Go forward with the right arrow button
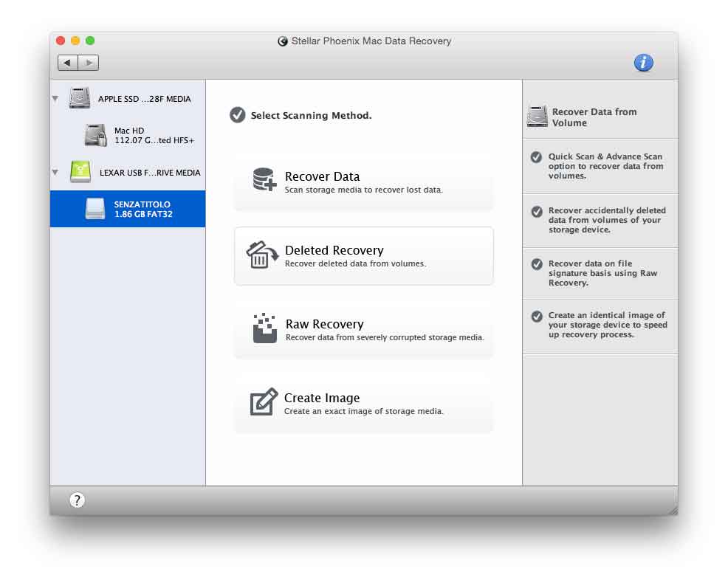The height and width of the screenshot is (583, 728). 89,63
